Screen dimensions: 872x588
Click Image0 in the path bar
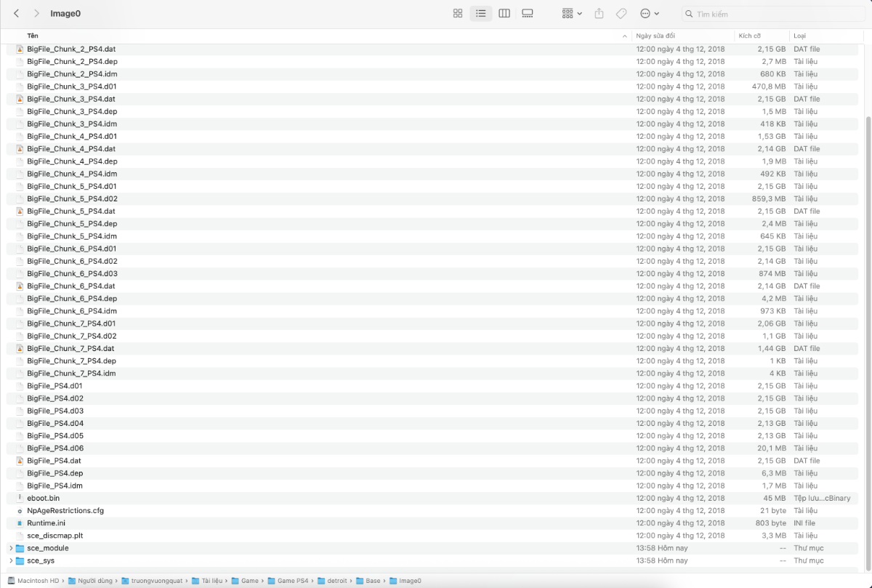[405, 581]
